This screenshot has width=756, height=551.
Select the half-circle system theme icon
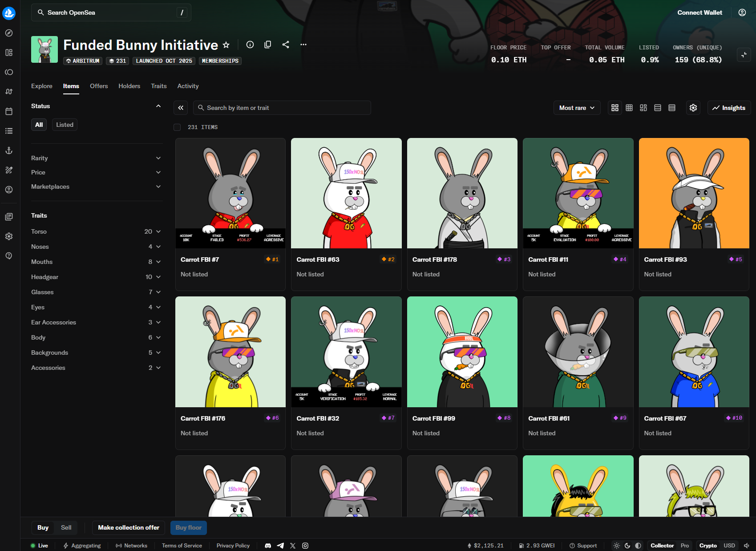point(638,546)
